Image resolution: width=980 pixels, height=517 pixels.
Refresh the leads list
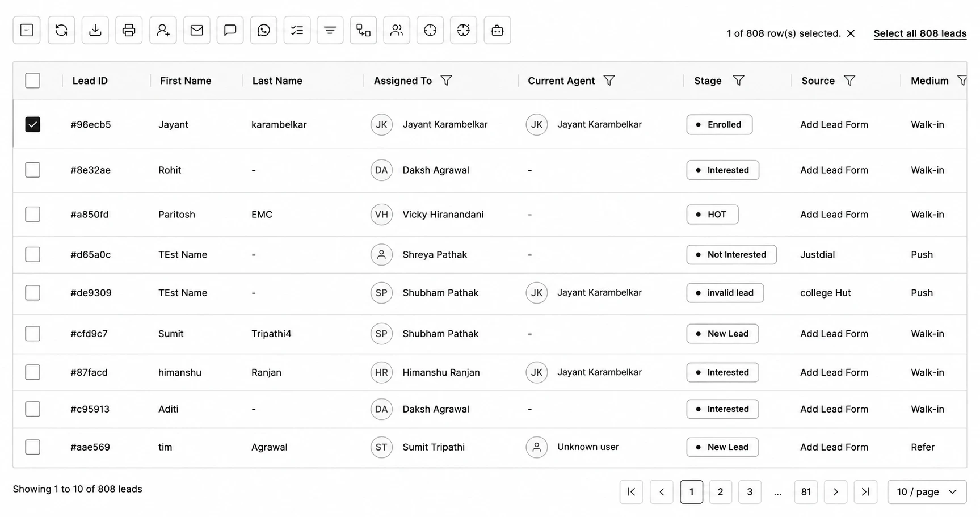click(x=61, y=30)
